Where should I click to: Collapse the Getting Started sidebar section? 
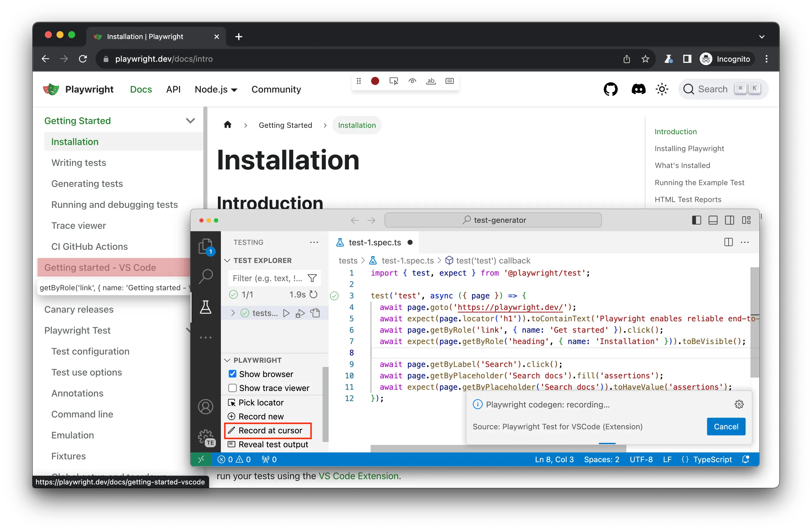pos(190,121)
